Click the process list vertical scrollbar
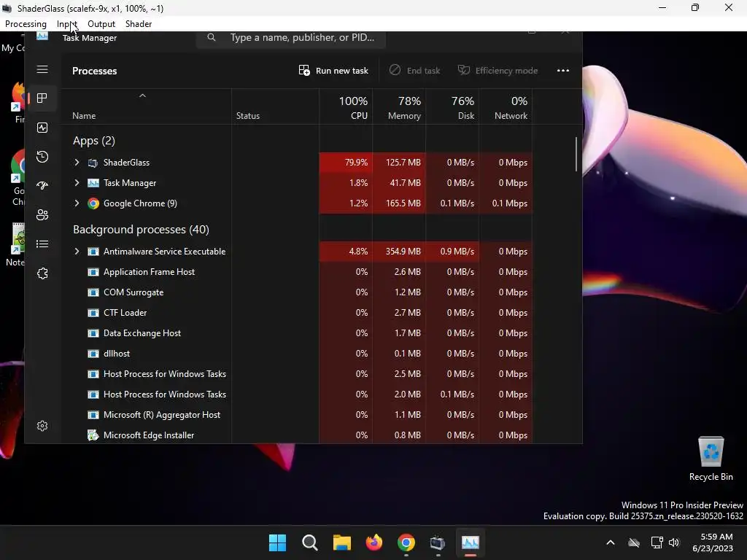Image resolution: width=747 pixels, height=560 pixels. click(576, 154)
